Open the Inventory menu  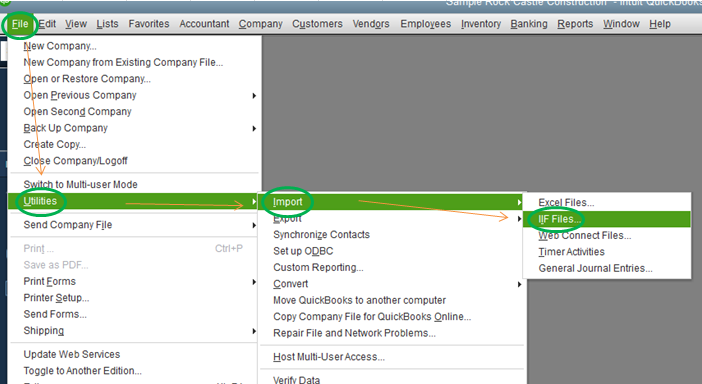click(481, 24)
